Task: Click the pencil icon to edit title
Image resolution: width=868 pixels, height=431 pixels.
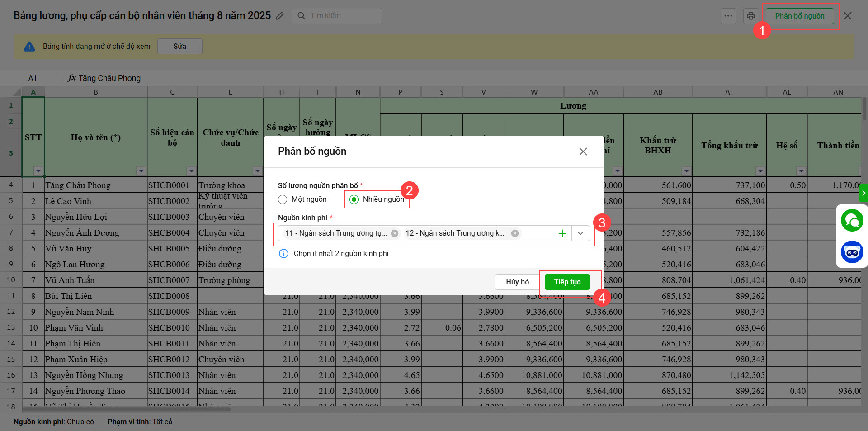Action: pyautogui.click(x=280, y=16)
